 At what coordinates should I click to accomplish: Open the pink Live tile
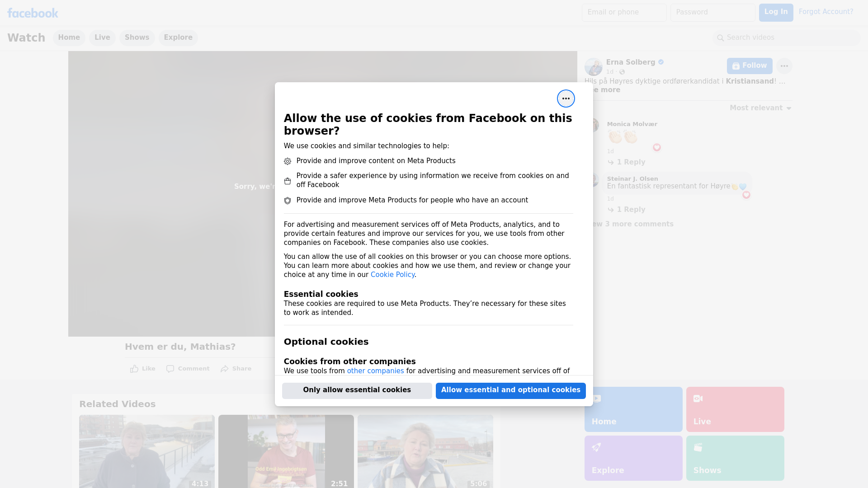[735, 409]
